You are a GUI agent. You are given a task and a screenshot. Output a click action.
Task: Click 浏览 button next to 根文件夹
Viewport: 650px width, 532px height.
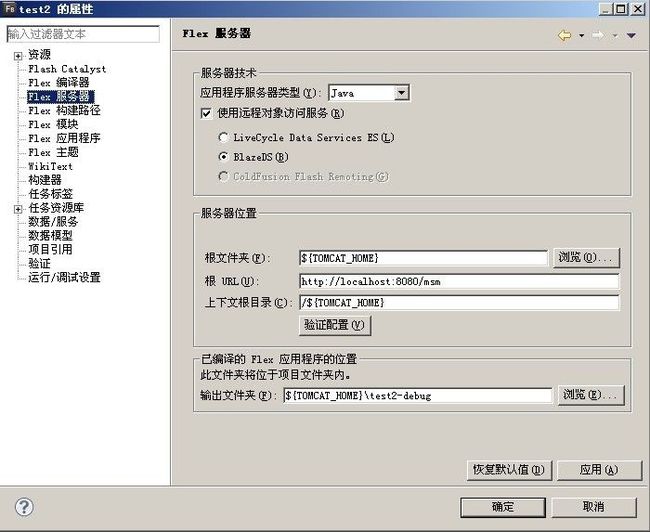(586, 258)
